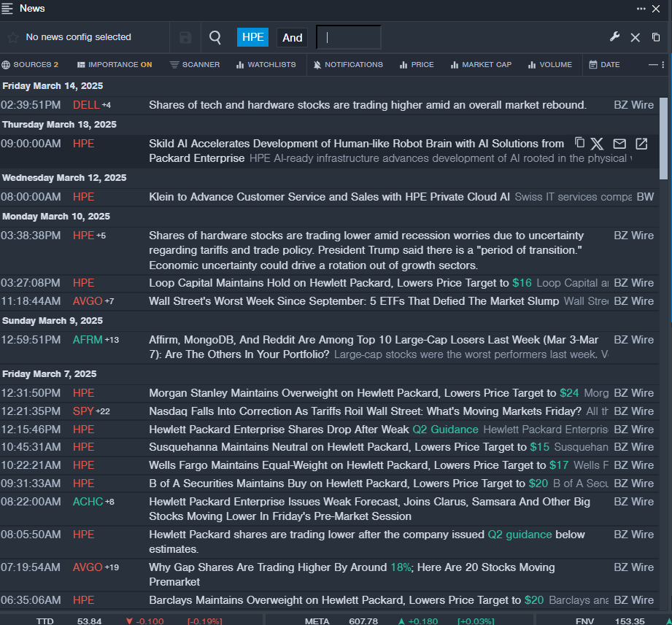Click the ticker search input field
672x625 pixels.
tap(349, 37)
